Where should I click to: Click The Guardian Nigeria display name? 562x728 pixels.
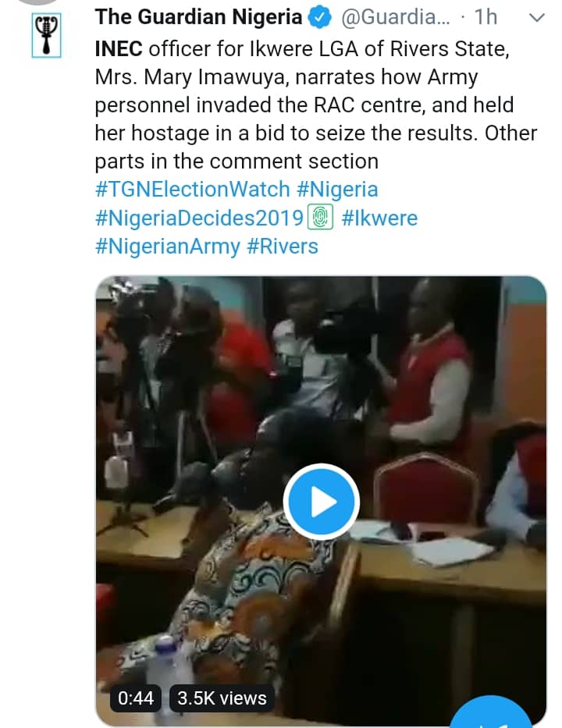click(x=198, y=16)
